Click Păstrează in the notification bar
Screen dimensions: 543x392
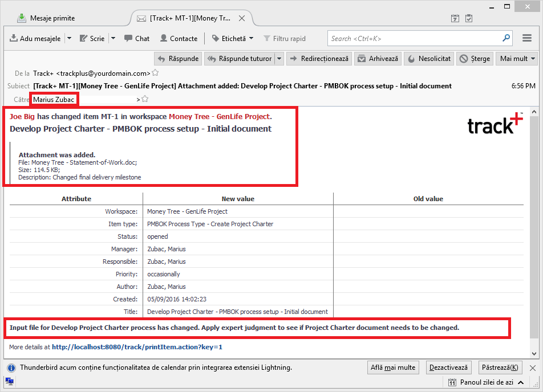[x=499, y=367]
